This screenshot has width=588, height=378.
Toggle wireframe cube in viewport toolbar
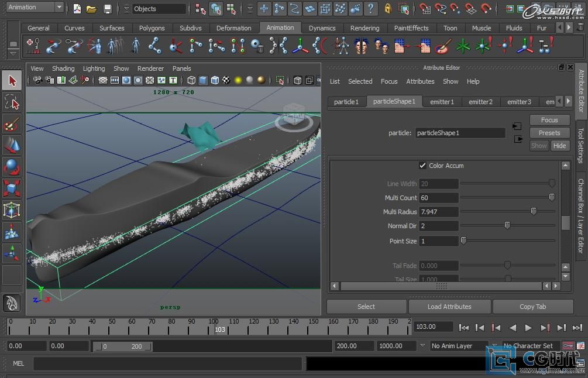click(191, 80)
